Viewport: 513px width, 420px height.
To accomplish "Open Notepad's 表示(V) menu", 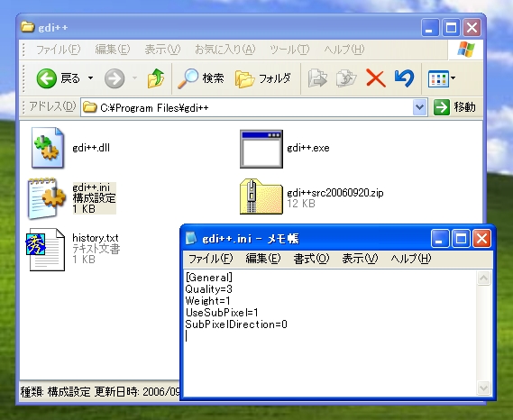I will pyautogui.click(x=360, y=259).
